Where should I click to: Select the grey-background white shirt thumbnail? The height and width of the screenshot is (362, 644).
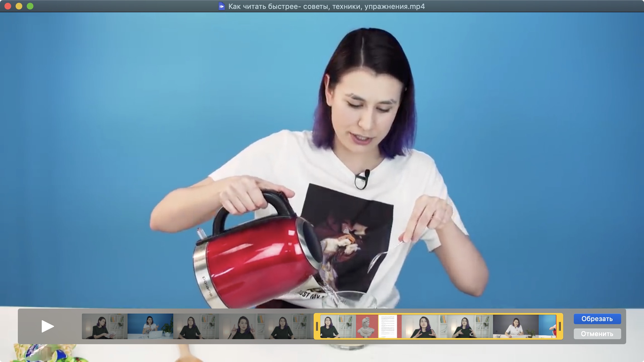[x=516, y=326]
